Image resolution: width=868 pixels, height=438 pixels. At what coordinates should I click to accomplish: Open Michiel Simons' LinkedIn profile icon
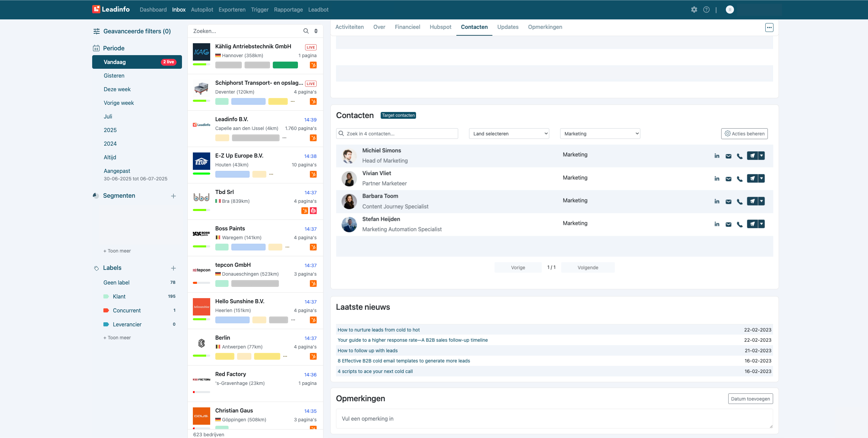pyautogui.click(x=717, y=156)
